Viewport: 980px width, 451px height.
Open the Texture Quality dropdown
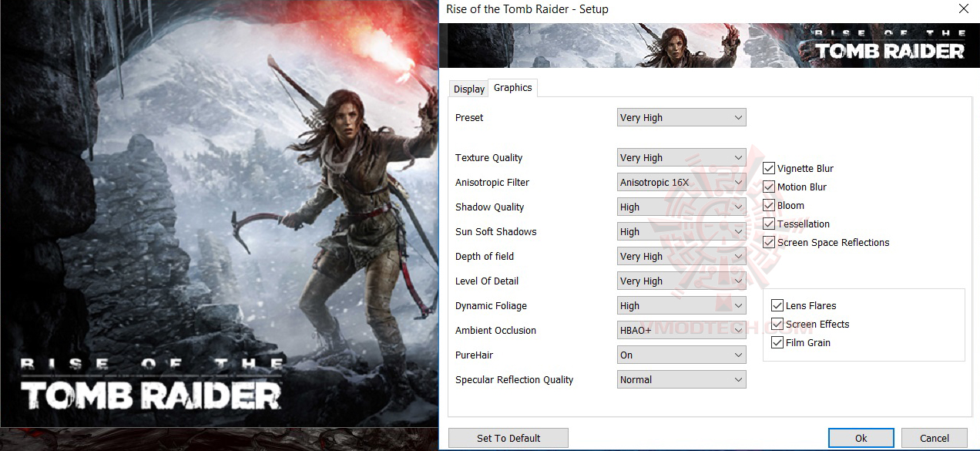[x=681, y=157]
